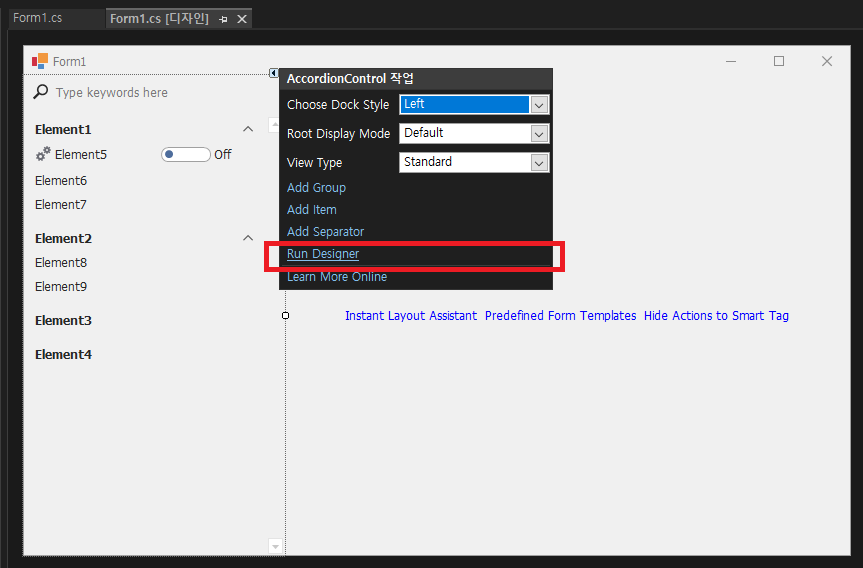Click the Element2 group header text

(63, 238)
